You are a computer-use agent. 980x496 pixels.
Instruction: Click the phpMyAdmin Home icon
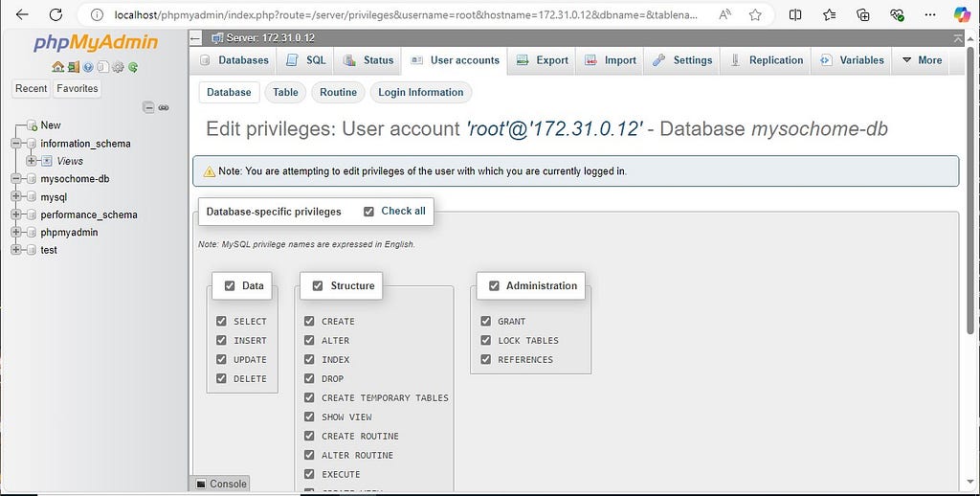[x=57, y=67]
